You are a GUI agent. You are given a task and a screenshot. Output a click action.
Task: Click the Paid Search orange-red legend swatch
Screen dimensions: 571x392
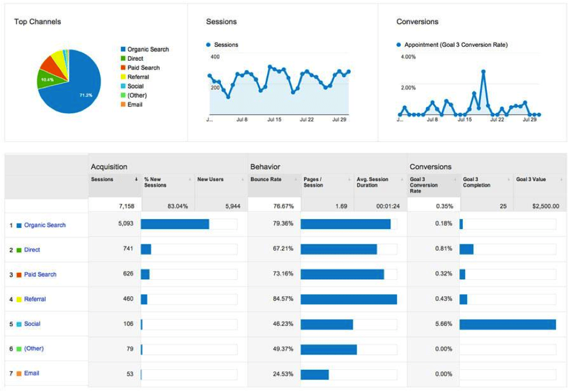pyautogui.click(x=123, y=67)
